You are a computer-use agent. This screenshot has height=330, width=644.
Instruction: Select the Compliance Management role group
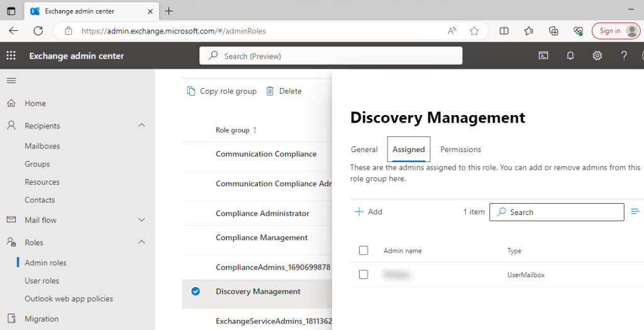(262, 238)
